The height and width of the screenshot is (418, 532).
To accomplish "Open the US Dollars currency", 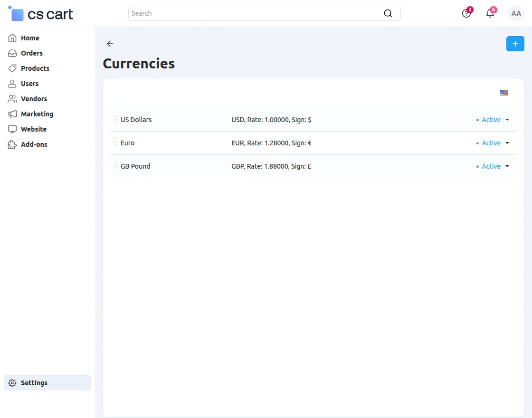I will [x=136, y=120].
